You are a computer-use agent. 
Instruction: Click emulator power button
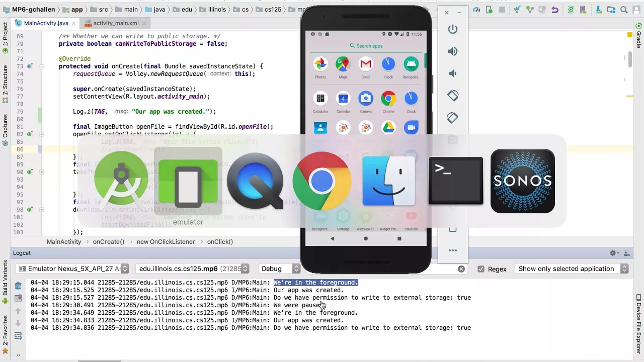(453, 29)
